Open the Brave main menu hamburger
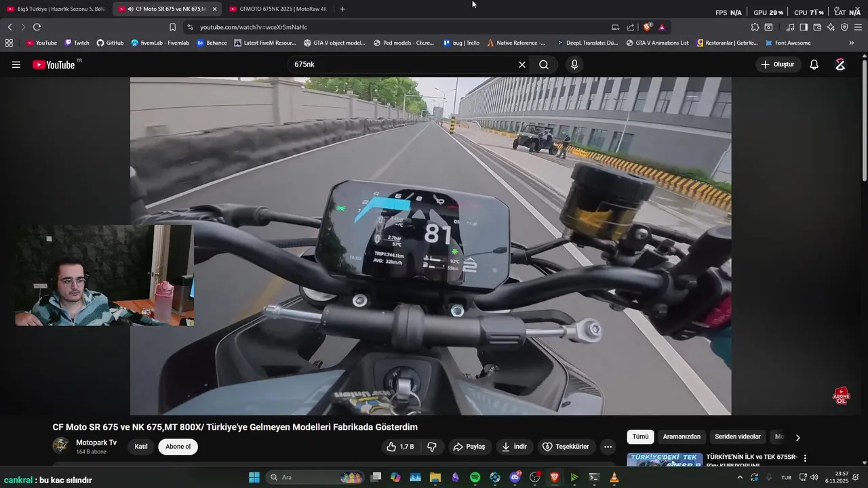The width and height of the screenshot is (868, 488). pos(858,27)
